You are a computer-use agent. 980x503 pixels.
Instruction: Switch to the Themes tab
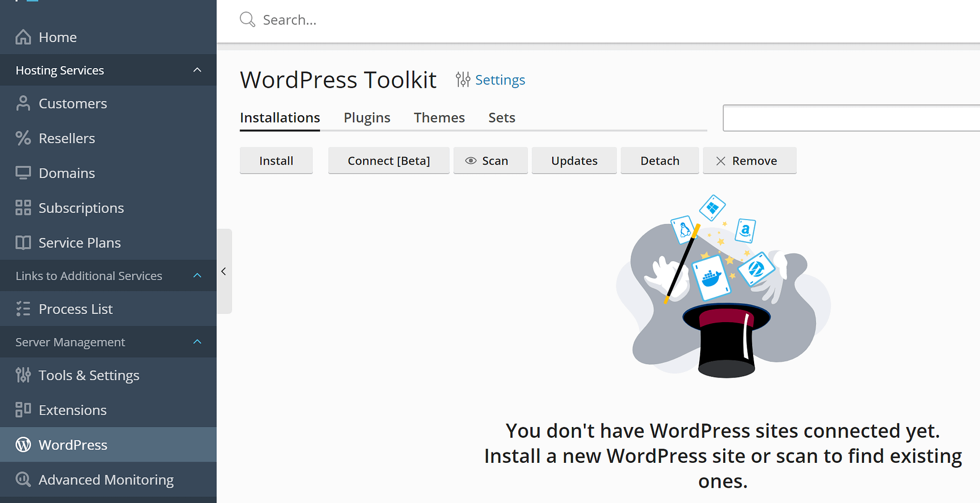click(439, 118)
